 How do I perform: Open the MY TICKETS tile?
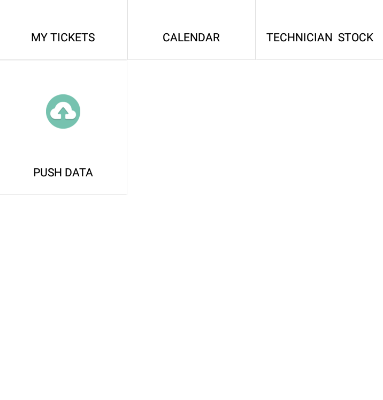pyautogui.click(x=63, y=30)
